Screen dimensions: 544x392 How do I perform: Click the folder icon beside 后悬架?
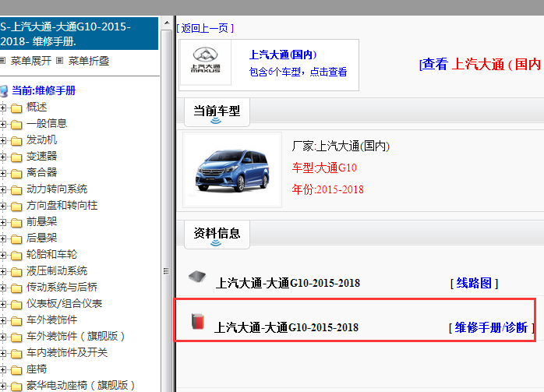[x=16, y=239]
